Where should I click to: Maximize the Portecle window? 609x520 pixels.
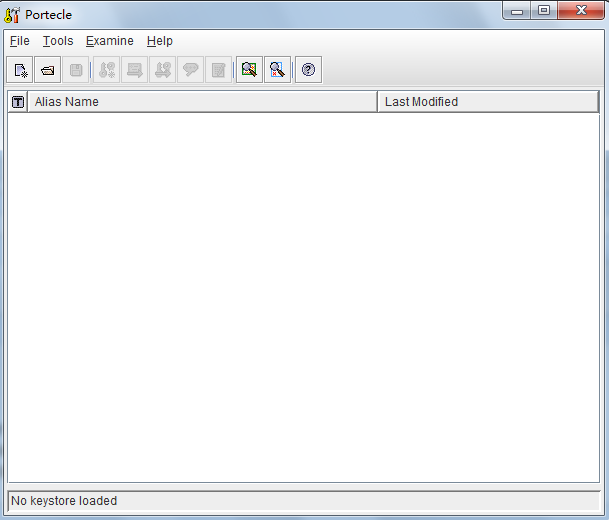[544, 11]
